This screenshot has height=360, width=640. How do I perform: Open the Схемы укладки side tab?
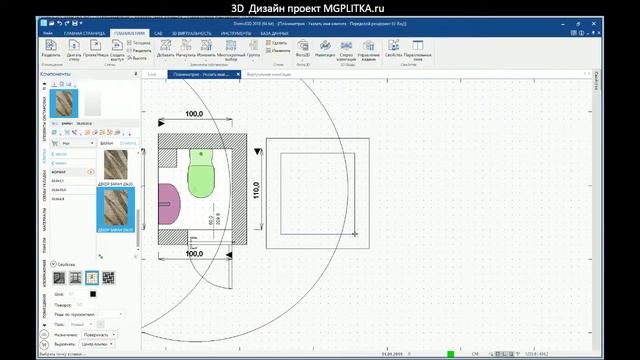pyautogui.click(x=44, y=186)
